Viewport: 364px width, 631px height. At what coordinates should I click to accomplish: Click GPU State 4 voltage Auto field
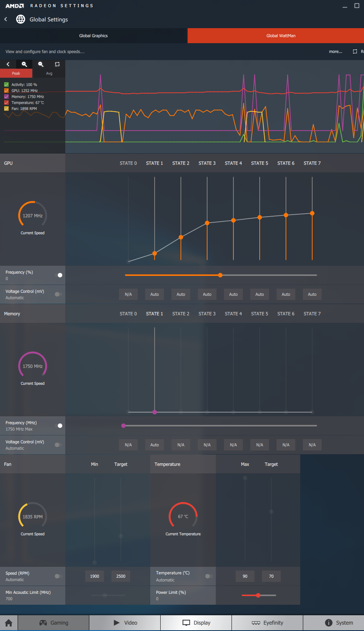(x=233, y=294)
